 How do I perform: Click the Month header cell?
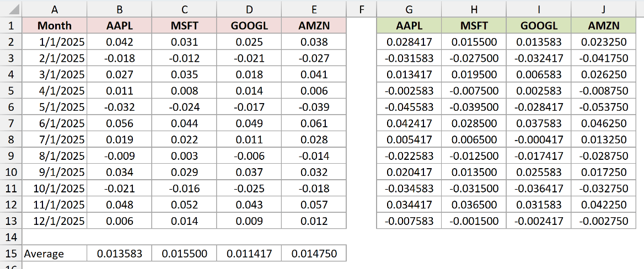pos(54,26)
